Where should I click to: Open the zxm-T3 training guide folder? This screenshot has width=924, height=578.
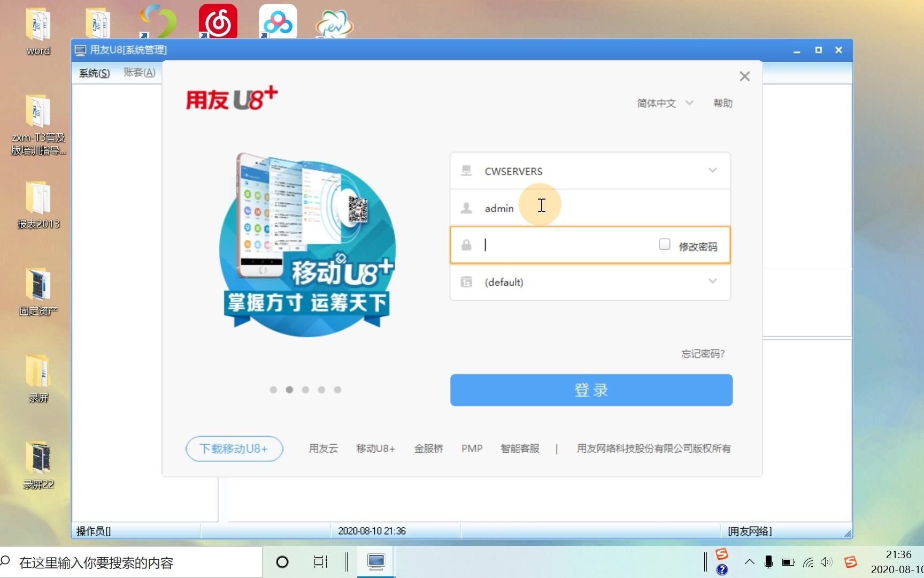[x=38, y=124]
